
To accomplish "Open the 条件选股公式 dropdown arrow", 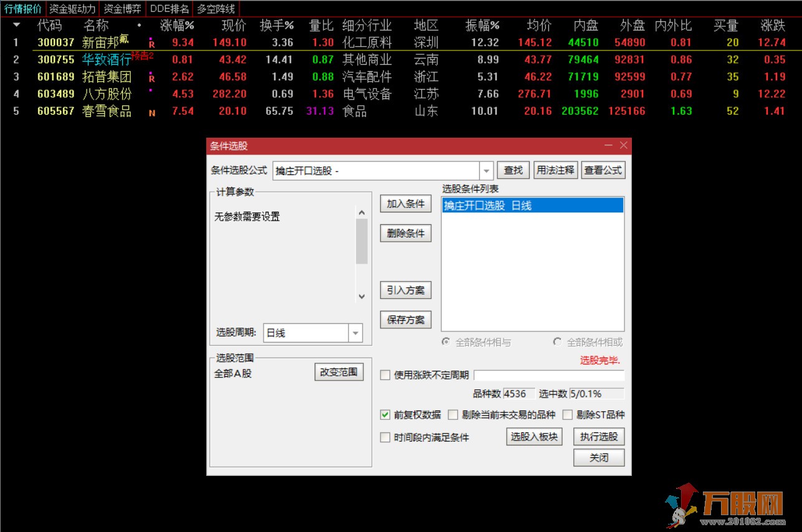I will pos(486,171).
